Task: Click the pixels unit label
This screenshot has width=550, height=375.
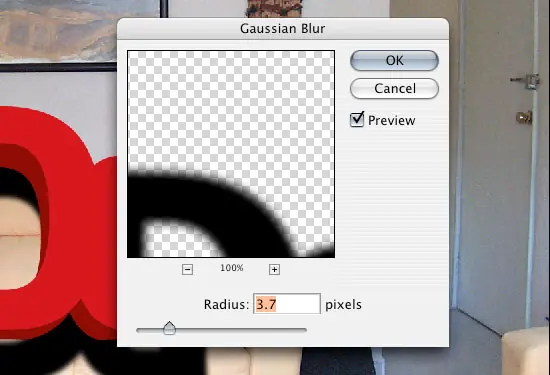Action: click(343, 304)
